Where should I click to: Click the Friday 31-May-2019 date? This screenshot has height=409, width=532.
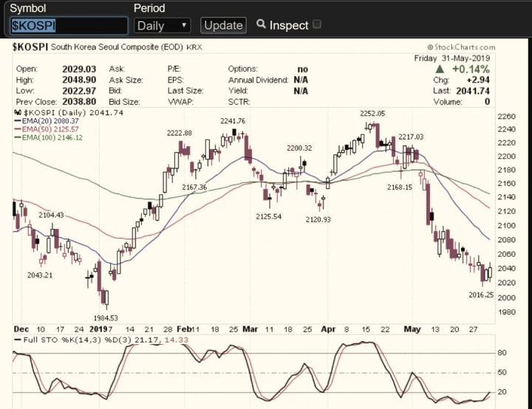click(452, 58)
